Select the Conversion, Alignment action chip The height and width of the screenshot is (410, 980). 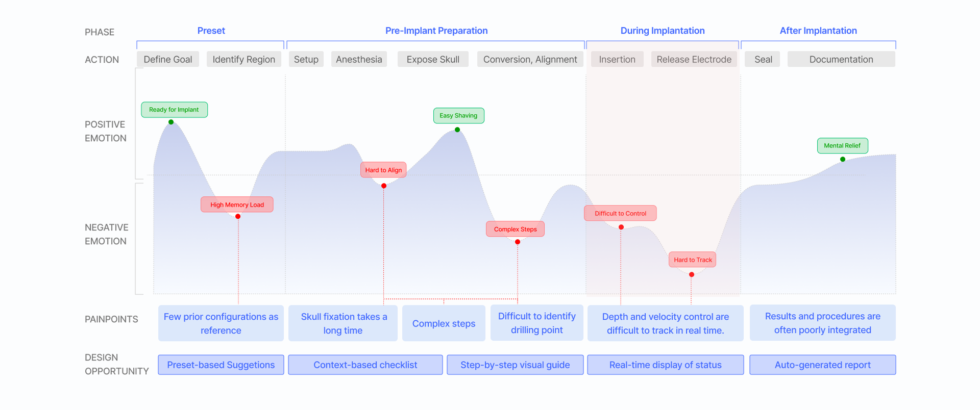coord(530,59)
